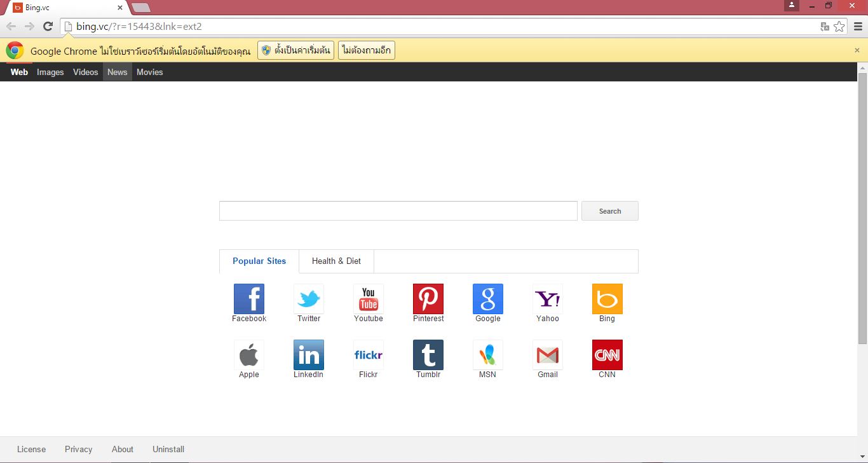Bookmark this page with the star icon
The width and height of the screenshot is (868, 463).
tap(839, 27)
